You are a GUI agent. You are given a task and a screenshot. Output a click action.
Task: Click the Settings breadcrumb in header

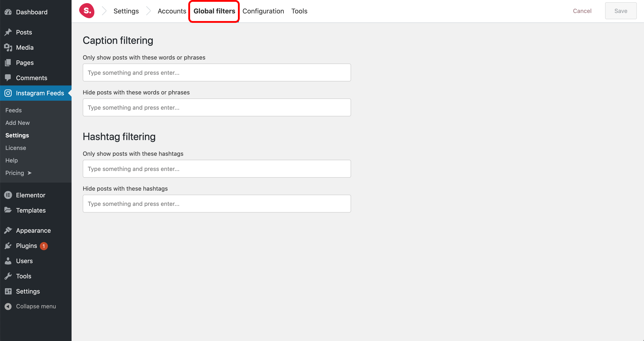click(126, 11)
